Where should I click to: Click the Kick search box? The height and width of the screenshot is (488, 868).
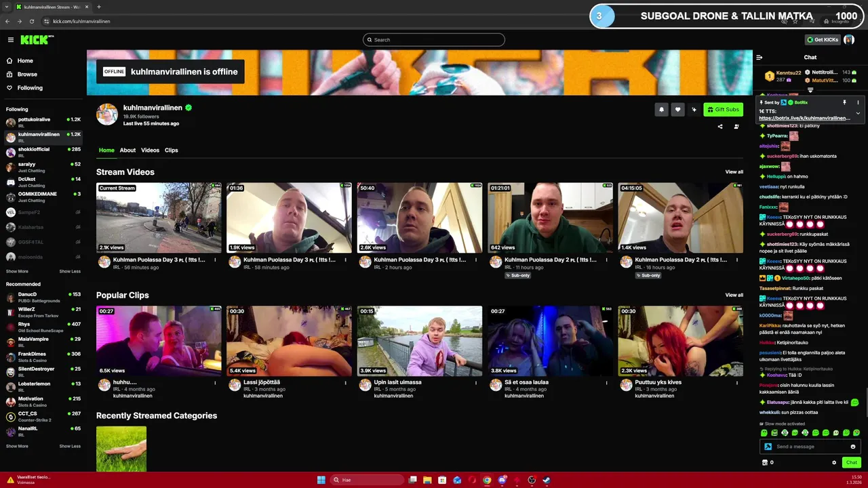point(434,40)
